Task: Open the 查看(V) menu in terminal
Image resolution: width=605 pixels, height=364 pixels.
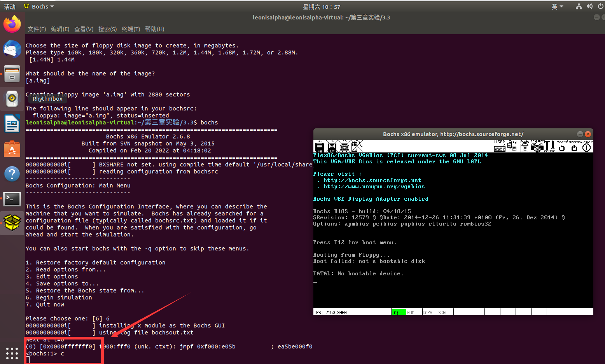Action: [84, 29]
